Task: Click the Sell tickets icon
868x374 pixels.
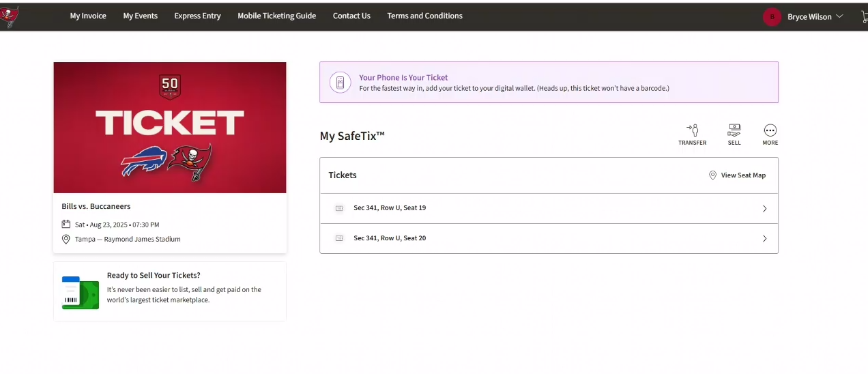Action: click(734, 130)
